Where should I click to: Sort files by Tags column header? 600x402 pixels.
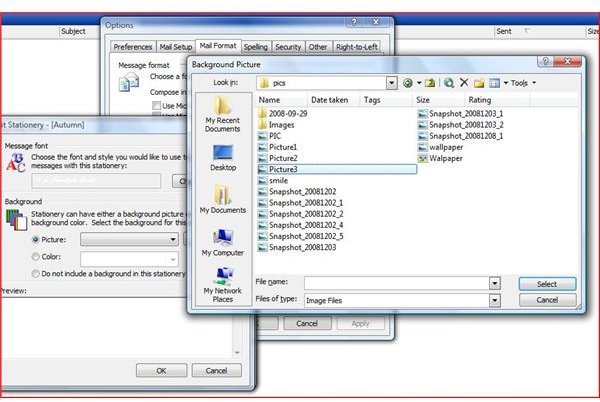pos(386,100)
